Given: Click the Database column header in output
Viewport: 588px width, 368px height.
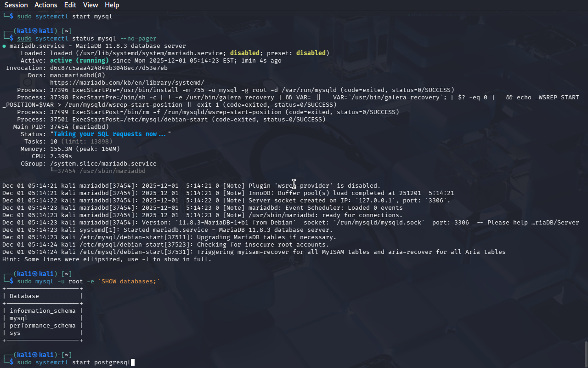Looking at the screenshot, I should tap(24, 296).
